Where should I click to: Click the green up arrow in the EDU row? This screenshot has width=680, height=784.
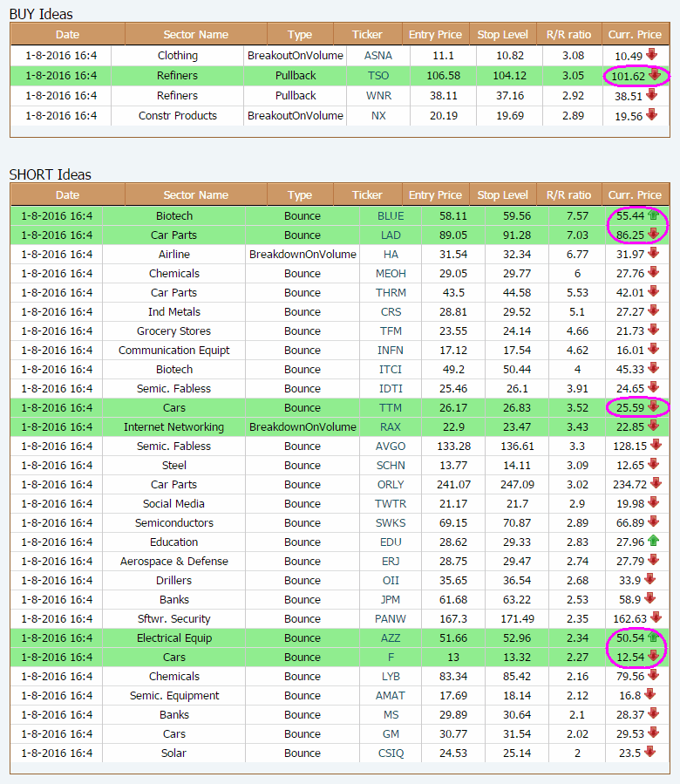653,541
